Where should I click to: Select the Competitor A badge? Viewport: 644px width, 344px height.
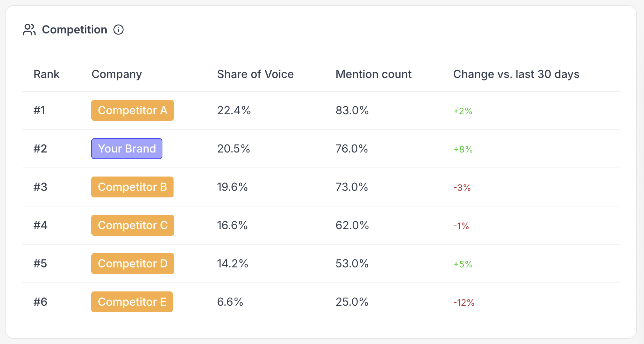point(132,110)
